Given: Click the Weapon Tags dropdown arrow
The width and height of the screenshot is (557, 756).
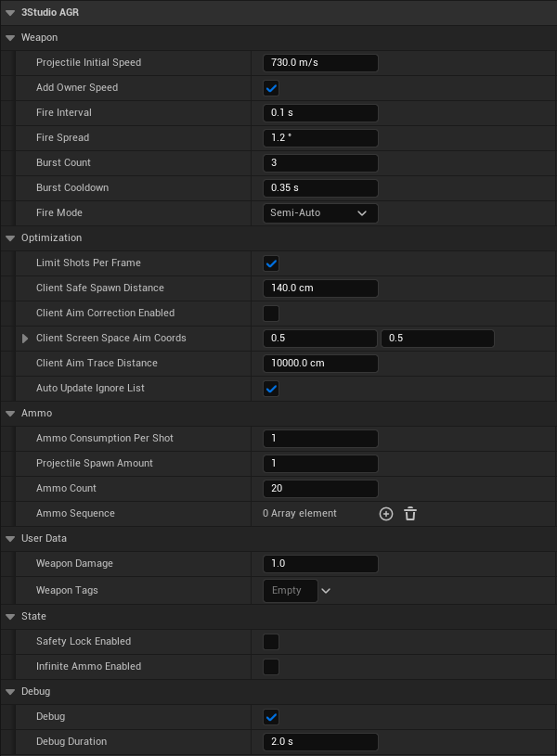Looking at the screenshot, I should point(324,590).
